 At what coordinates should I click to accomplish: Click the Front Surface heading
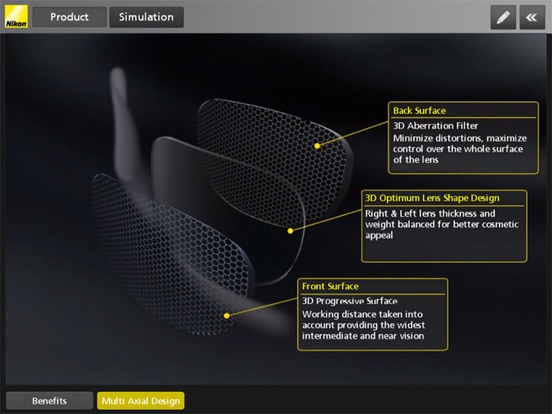pos(330,286)
